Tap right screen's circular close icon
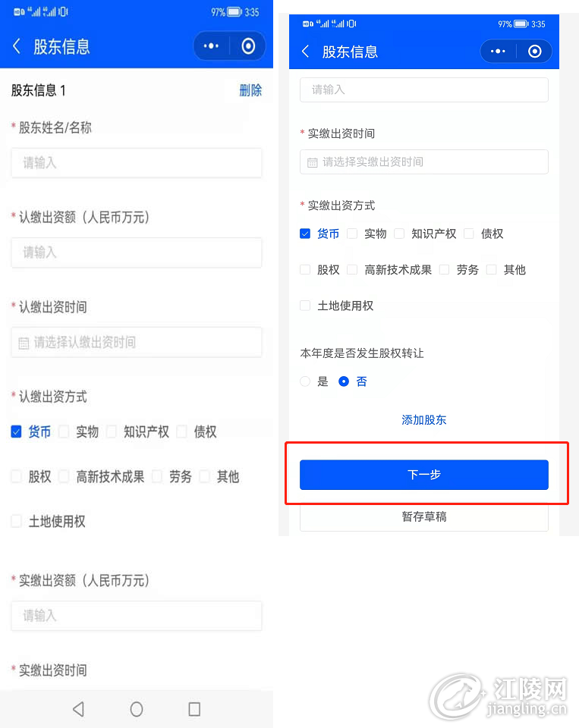579x728 pixels. (534, 51)
